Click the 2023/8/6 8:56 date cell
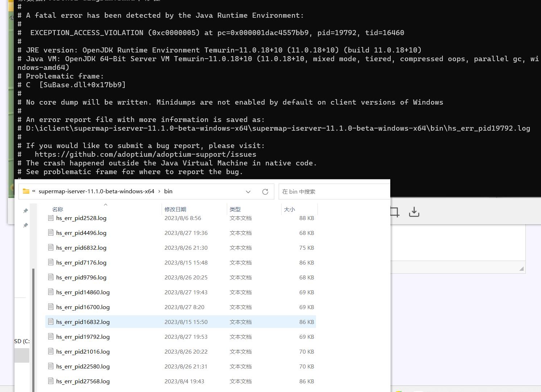541x392 pixels. click(183, 218)
